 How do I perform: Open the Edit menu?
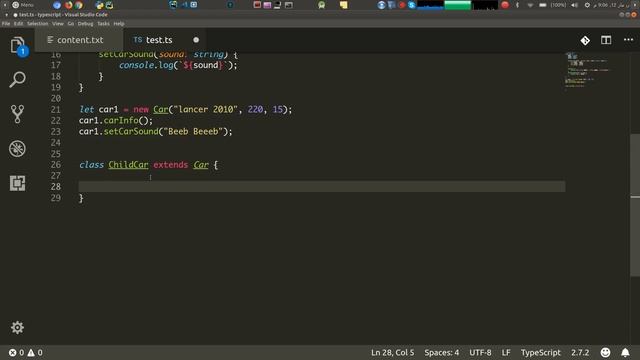click(18, 24)
